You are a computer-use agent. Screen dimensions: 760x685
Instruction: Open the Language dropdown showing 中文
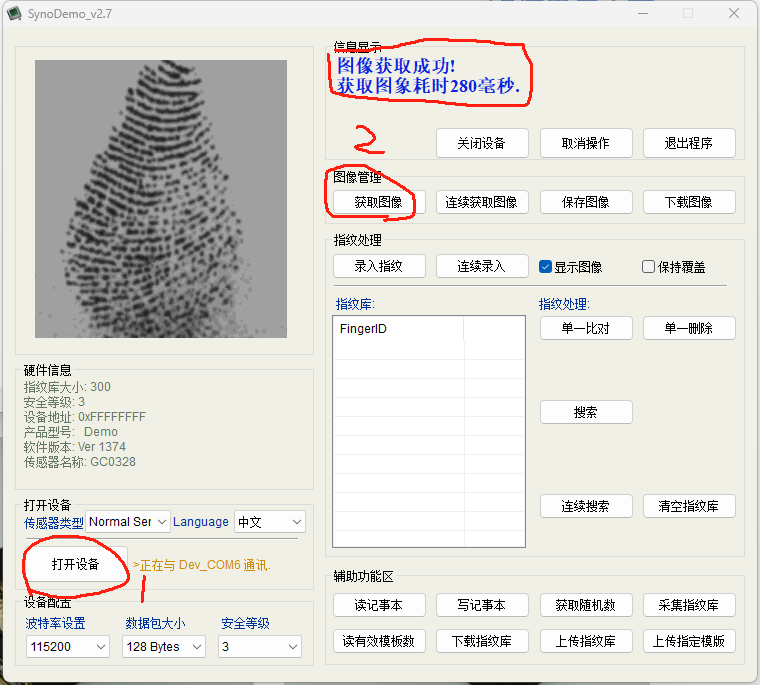(x=269, y=522)
